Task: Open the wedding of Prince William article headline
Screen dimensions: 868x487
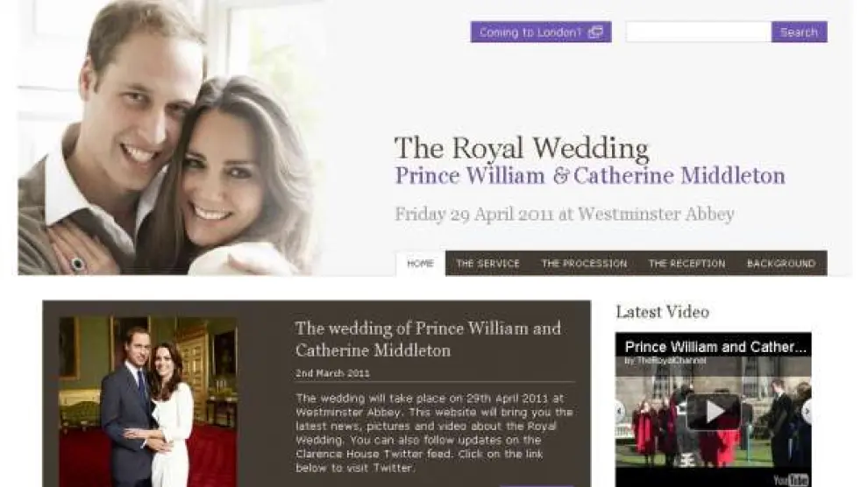Action: pyautogui.click(x=428, y=339)
